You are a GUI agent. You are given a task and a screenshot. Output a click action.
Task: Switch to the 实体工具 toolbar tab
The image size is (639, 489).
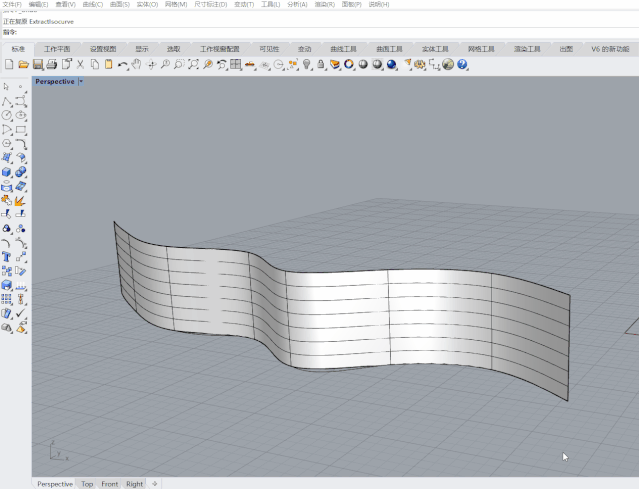click(x=434, y=48)
